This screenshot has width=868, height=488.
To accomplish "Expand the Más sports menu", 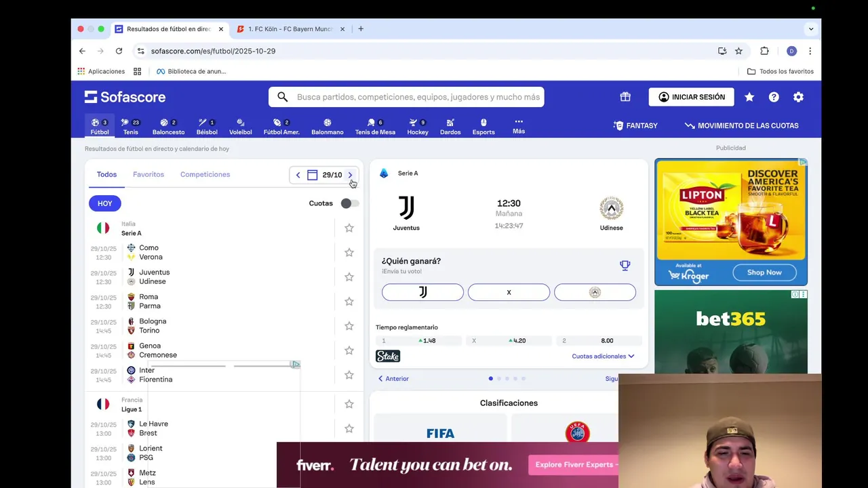I will point(519,126).
